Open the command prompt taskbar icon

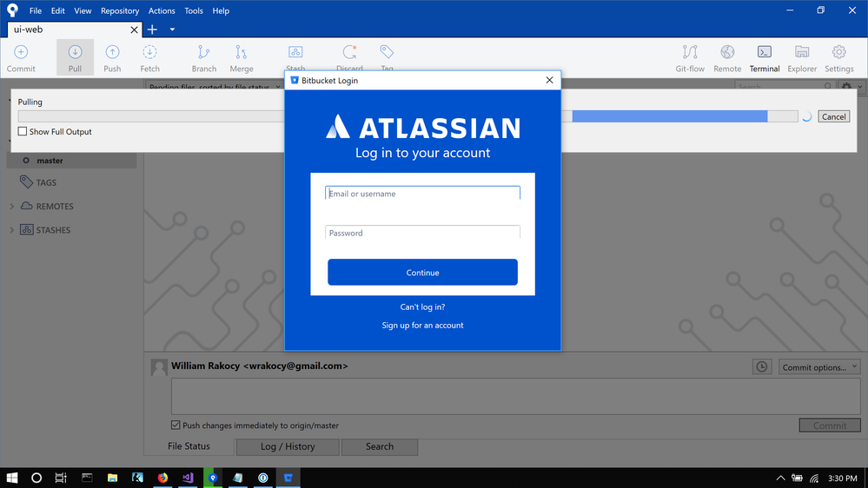(x=87, y=478)
